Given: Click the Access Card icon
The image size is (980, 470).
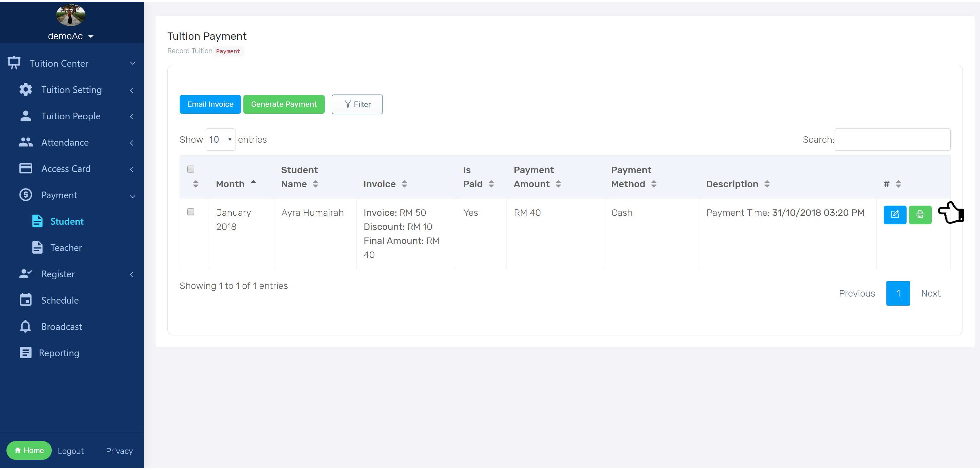Looking at the screenshot, I should (25, 168).
